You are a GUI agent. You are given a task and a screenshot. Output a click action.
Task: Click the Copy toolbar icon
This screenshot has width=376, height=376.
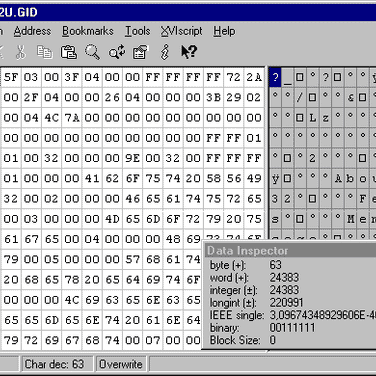pos(45,52)
